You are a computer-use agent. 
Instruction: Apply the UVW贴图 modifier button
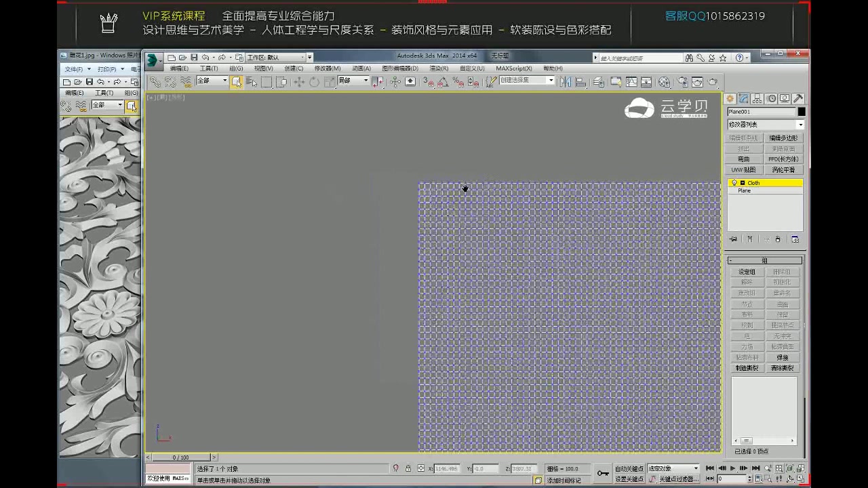coord(744,169)
